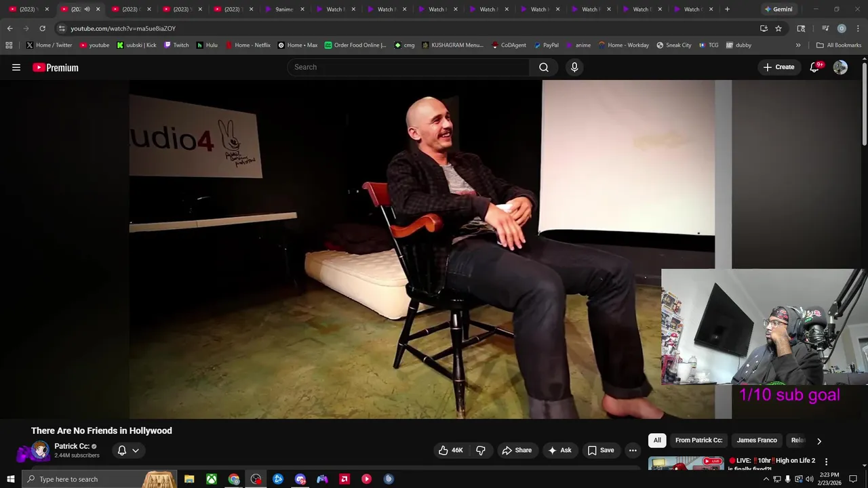The image size is (868, 488).
Task: Open All Bookmarks folder
Action: 839,45
